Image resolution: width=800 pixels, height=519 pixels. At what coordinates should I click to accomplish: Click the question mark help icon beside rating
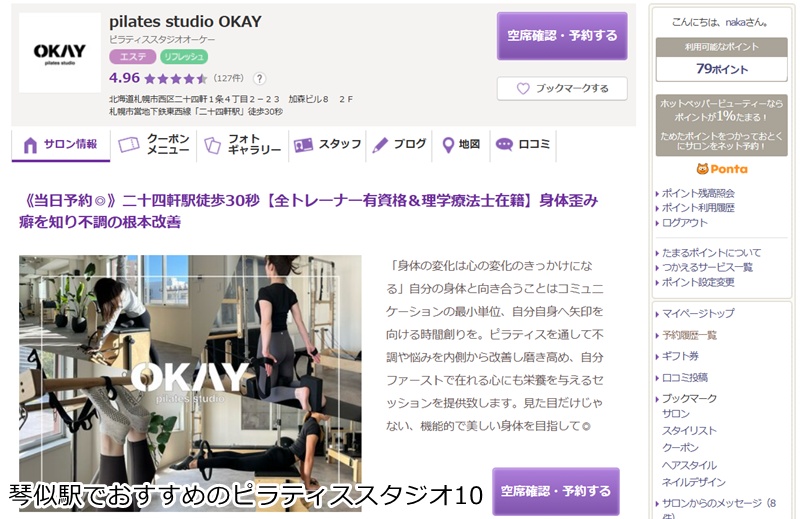coord(259,79)
